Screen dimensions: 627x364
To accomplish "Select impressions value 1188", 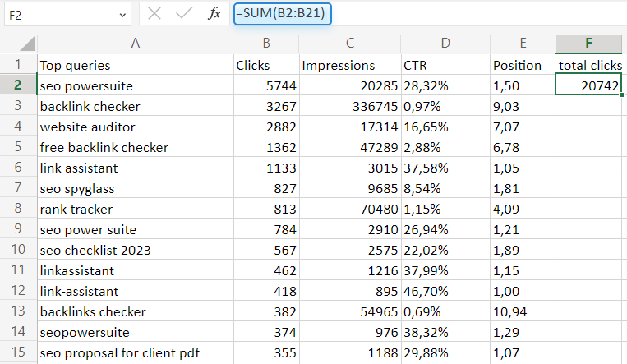I will [x=350, y=352].
